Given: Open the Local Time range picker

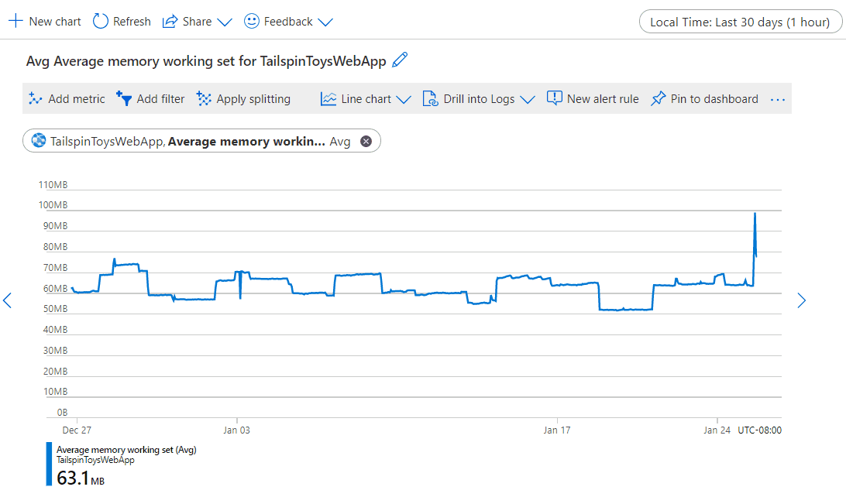Looking at the screenshot, I should point(740,22).
